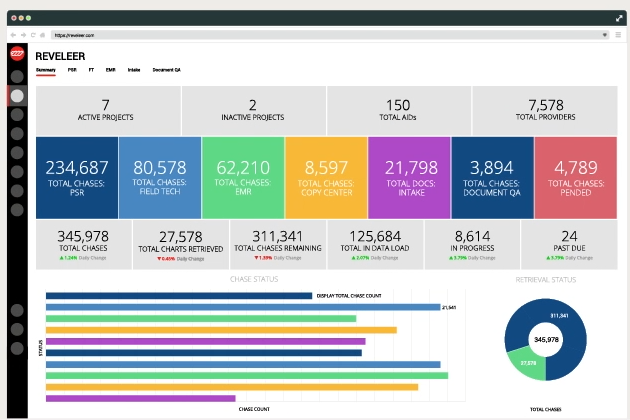Click the REVELEER page heading
This screenshot has height=420, width=630.
coord(60,56)
